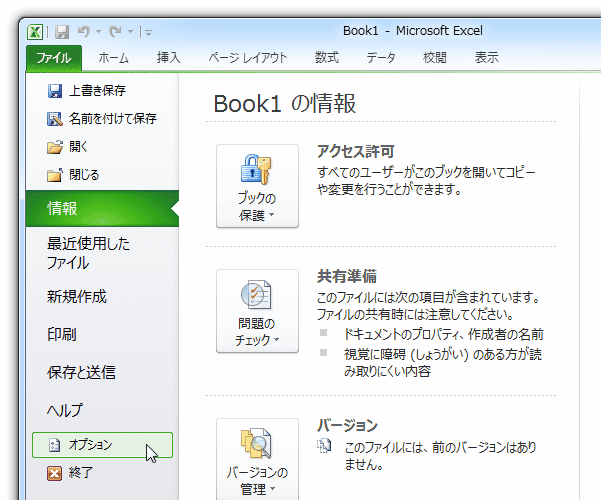The width and height of the screenshot is (601, 500).
Task: Click the Book1 の情報 title
Action: pos(285,104)
